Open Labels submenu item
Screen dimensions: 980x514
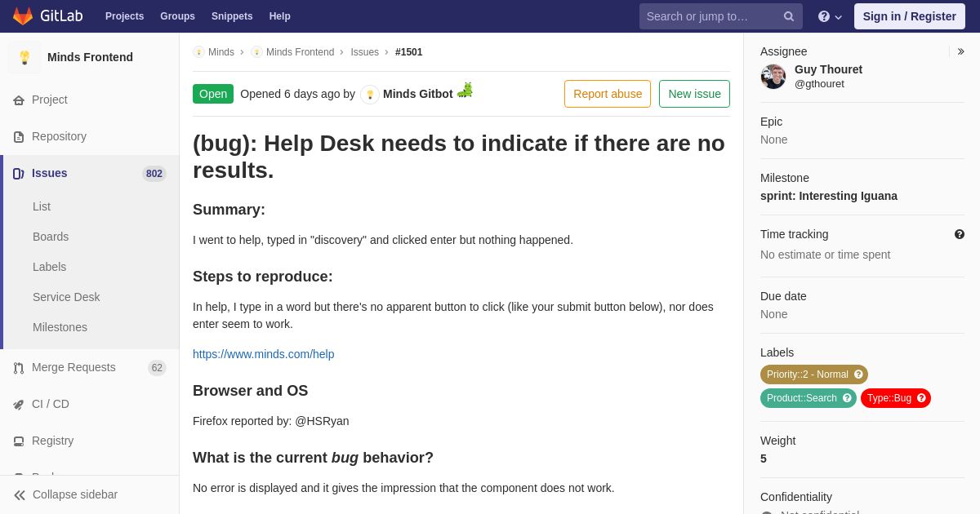pos(49,267)
